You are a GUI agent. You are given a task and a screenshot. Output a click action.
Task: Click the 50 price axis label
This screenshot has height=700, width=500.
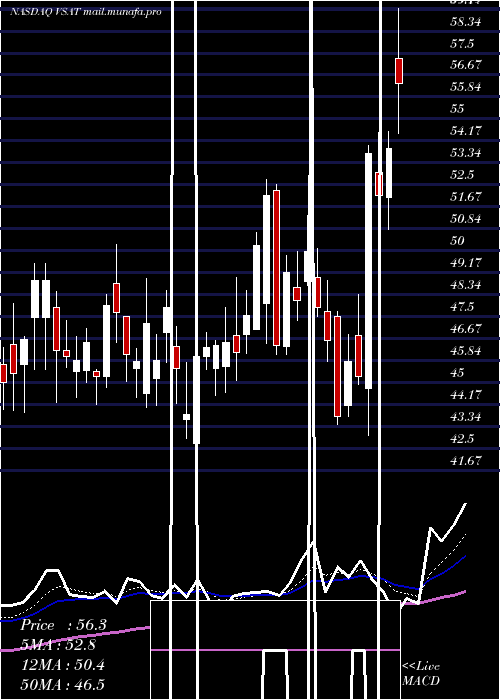458,241
